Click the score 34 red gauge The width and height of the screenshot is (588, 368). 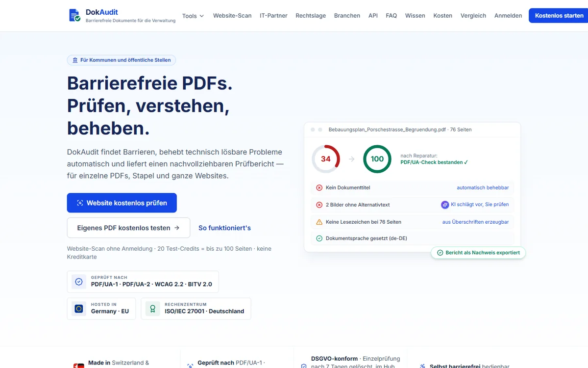326,159
